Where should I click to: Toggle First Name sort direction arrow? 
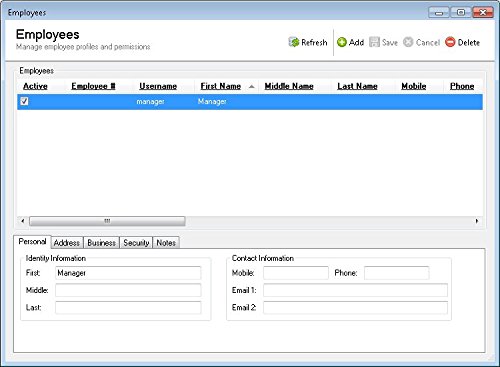click(252, 87)
